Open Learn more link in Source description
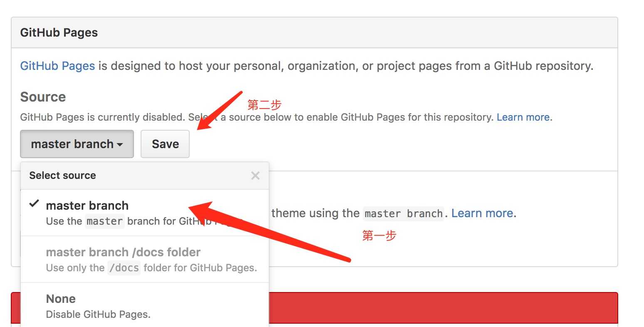 click(523, 117)
